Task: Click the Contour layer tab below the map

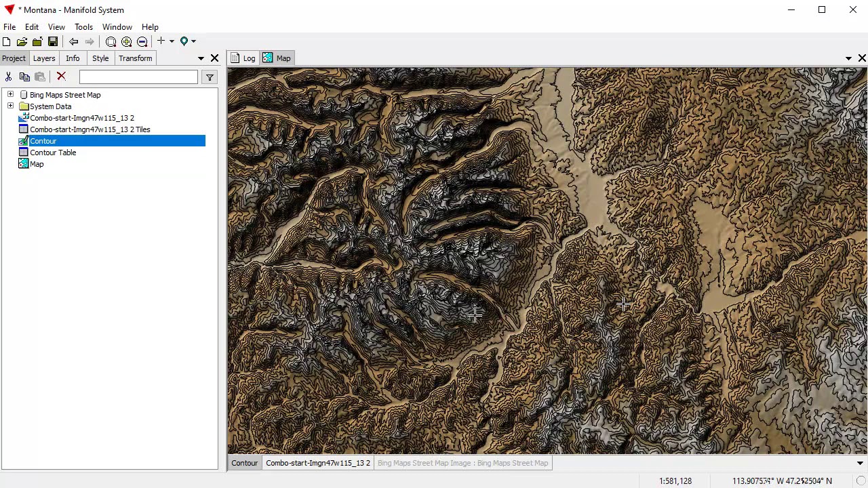Action: (x=244, y=463)
